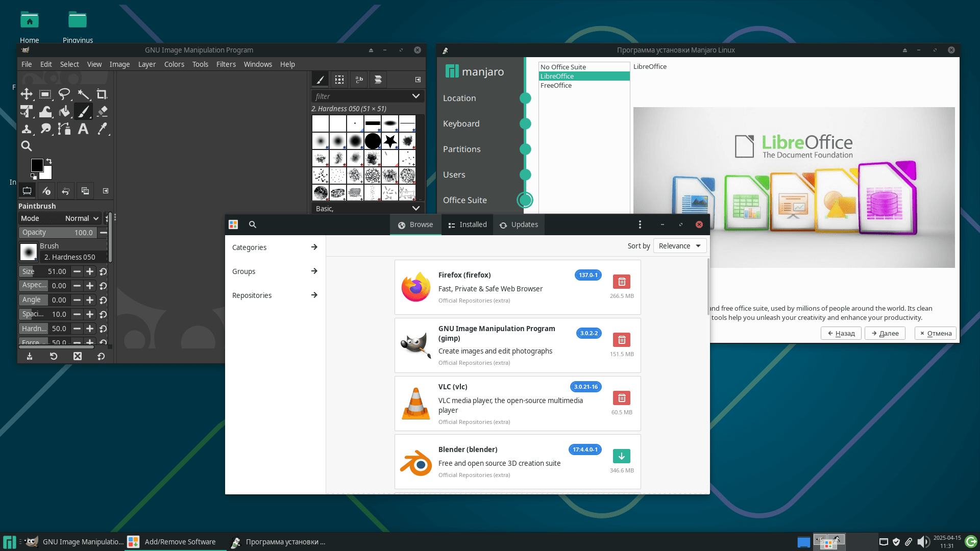The height and width of the screenshot is (551, 980).
Task: Select the Text tool in GIMP
Action: pos(83,129)
